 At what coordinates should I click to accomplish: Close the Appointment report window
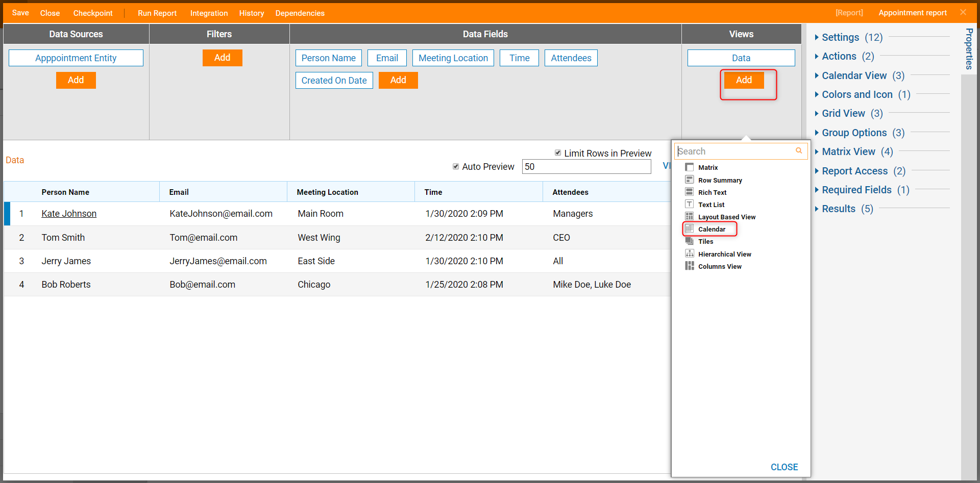[963, 12]
